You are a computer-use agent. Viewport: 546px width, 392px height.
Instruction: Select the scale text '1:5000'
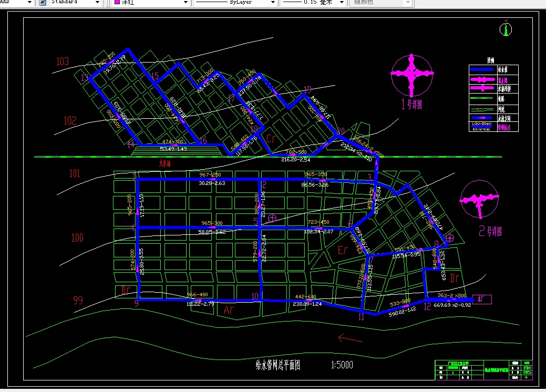[x=342, y=365]
